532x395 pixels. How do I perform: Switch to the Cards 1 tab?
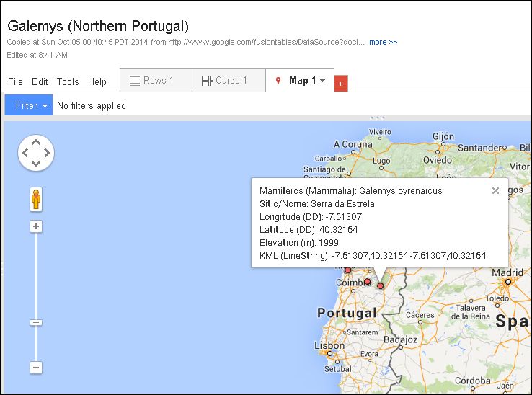point(229,81)
